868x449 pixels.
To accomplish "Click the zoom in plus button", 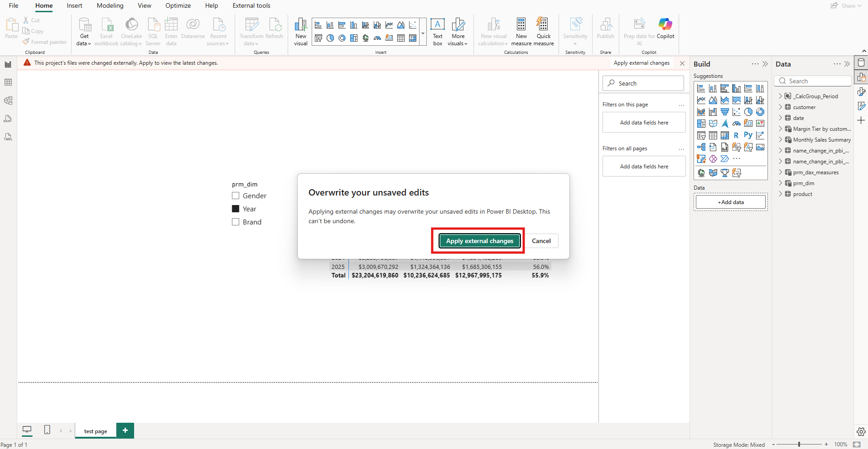I will [x=826, y=444].
